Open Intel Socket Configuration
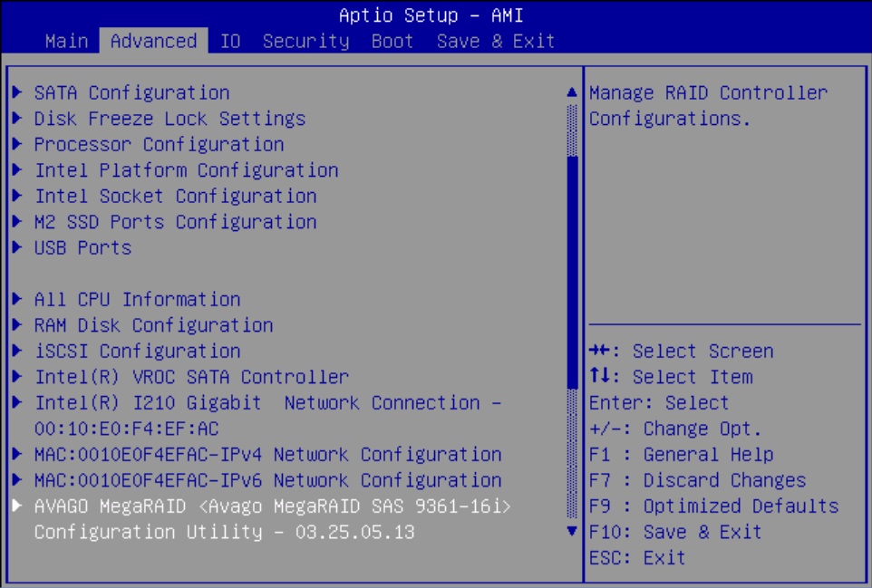872x588 pixels. point(175,197)
